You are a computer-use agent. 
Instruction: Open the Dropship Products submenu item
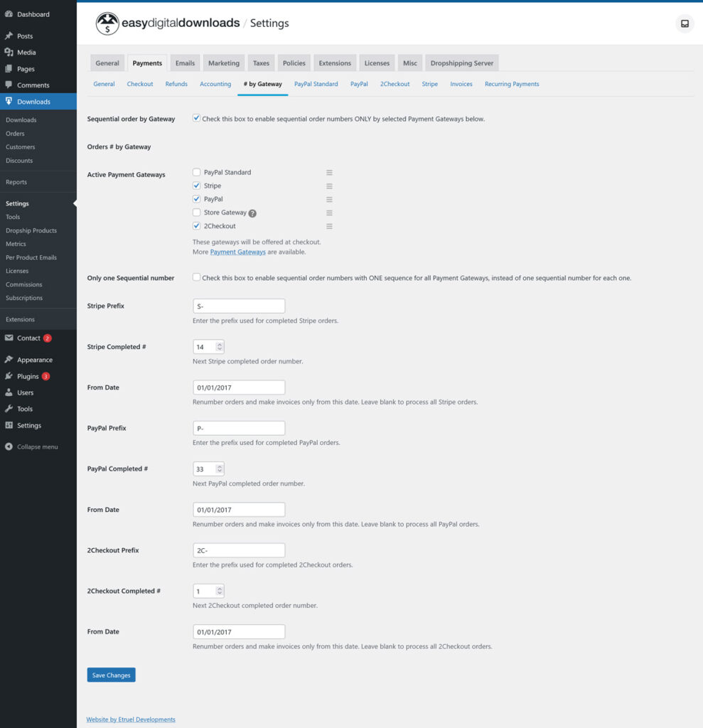click(x=31, y=230)
